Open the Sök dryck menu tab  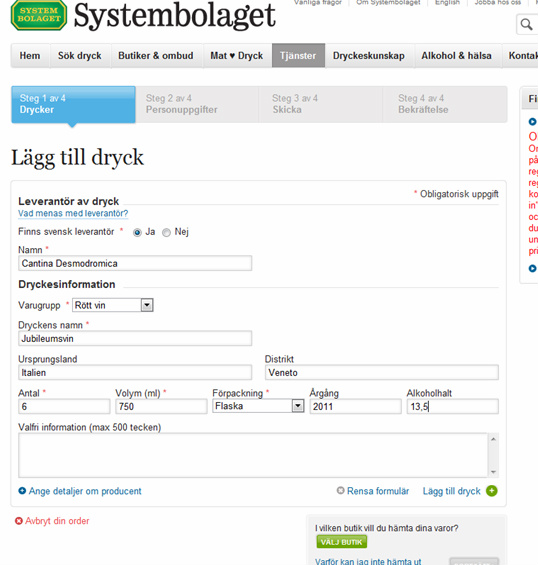point(80,55)
